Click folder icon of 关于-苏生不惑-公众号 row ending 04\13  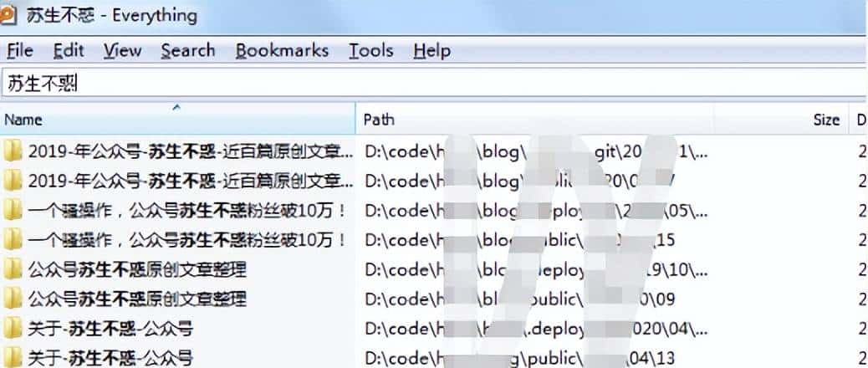(x=13, y=357)
